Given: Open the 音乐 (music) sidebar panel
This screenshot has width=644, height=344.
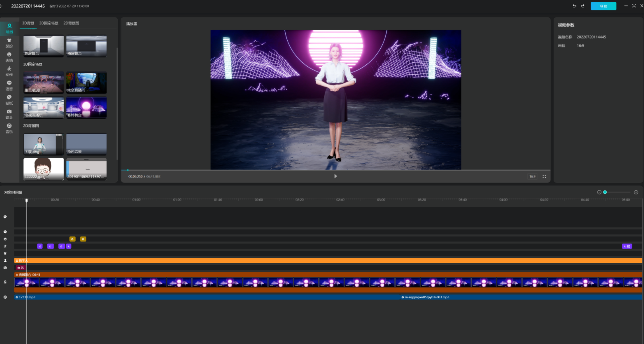Looking at the screenshot, I should point(9,128).
